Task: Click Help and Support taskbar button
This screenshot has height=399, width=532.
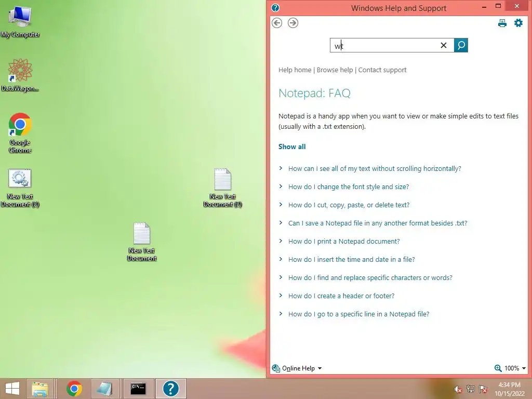Action: (x=170, y=389)
